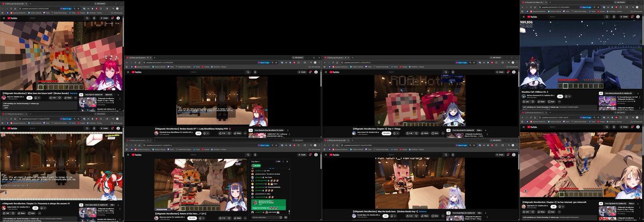
Task: Click Share button in Koseki Bijou window
Action: (x=425, y=216)
